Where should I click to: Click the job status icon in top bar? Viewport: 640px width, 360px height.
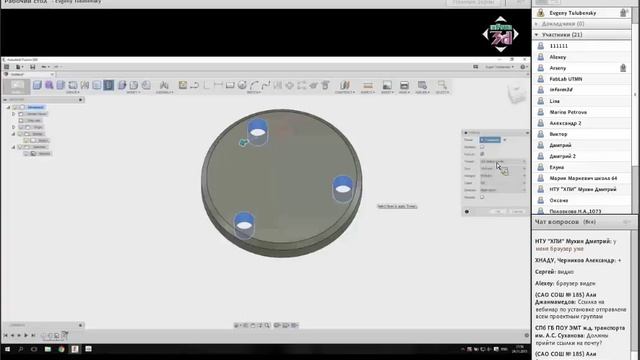(476, 67)
